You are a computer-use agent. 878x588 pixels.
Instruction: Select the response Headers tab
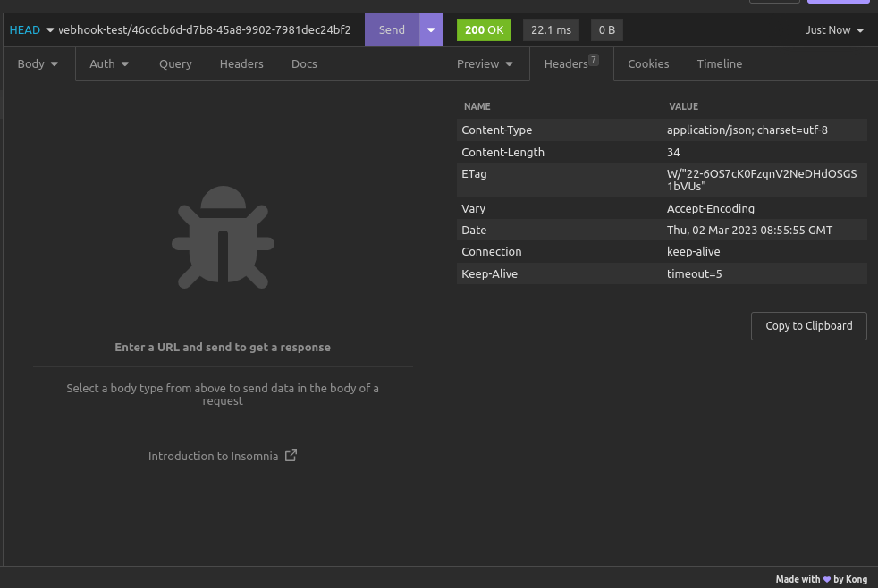(x=567, y=64)
